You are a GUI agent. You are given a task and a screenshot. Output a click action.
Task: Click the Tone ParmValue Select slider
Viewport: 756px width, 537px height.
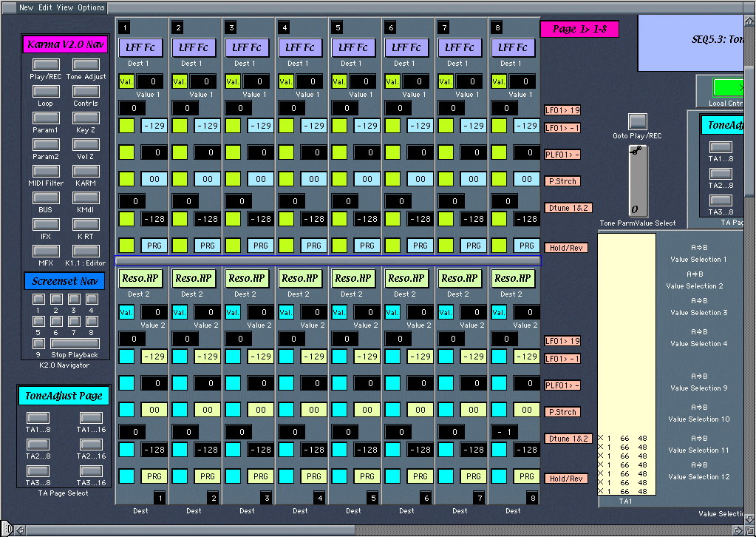(x=637, y=180)
